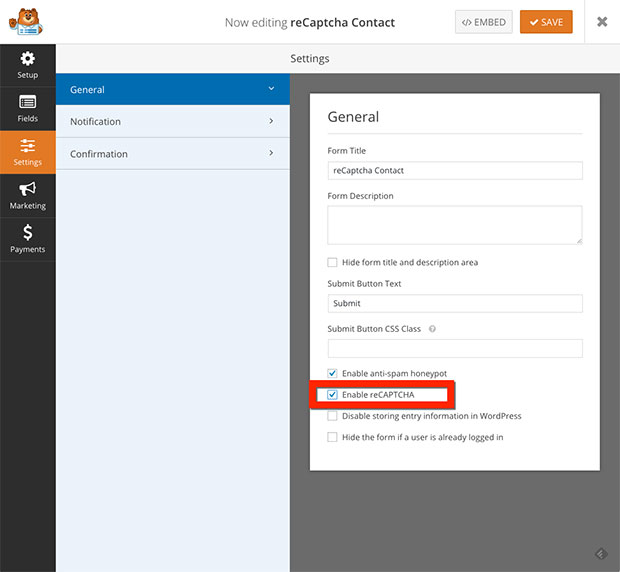The image size is (620, 572).
Task: Click the Form Description text area
Action: click(x=455, y=225)
